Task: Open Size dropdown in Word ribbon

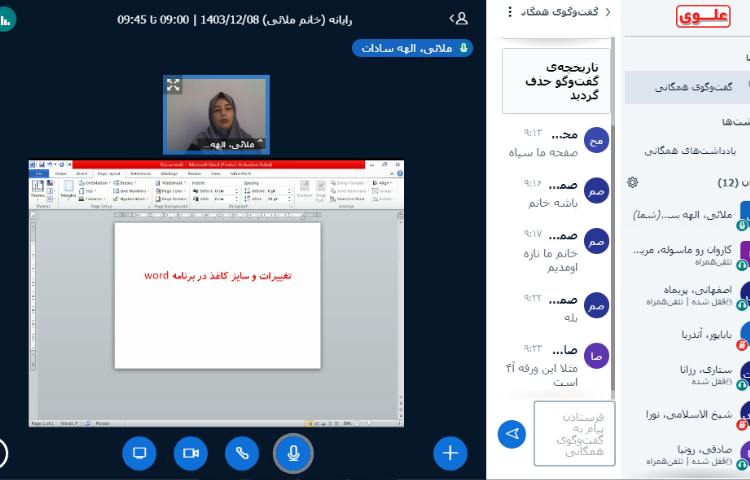Action: click(87, 191)
